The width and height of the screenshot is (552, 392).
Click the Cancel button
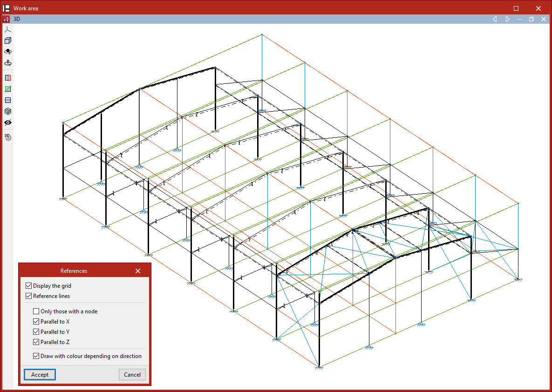pyautogui.click(x=132, y=375)
